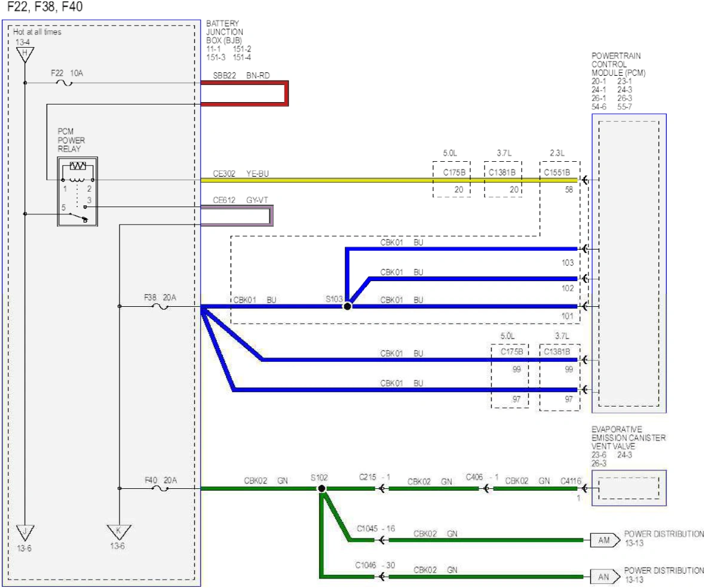Click the H triangle connector symbol
Viewport: 705px width, 588px height.
click(x=24, y=54)
